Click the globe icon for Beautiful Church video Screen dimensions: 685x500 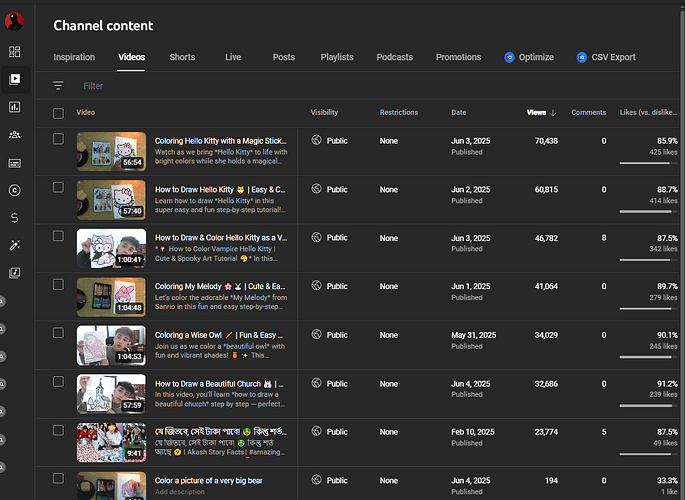coord(317,383)
